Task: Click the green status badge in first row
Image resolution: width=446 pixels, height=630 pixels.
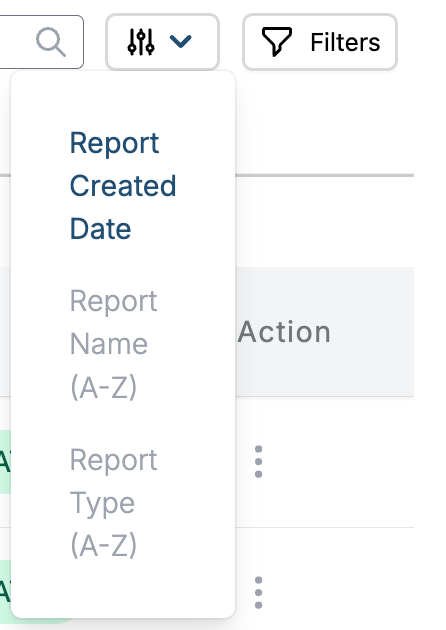Action: (5, 461)
